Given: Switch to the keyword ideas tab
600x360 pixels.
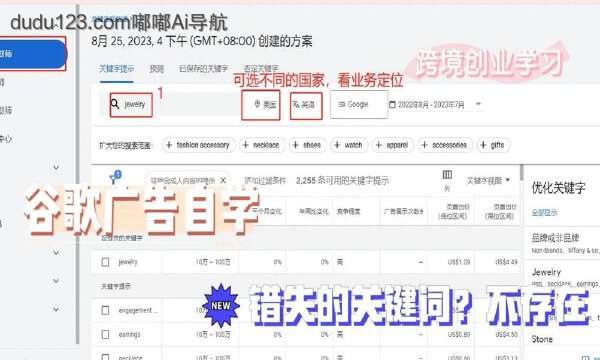Looking at the screenshot, I should point(117,69).
